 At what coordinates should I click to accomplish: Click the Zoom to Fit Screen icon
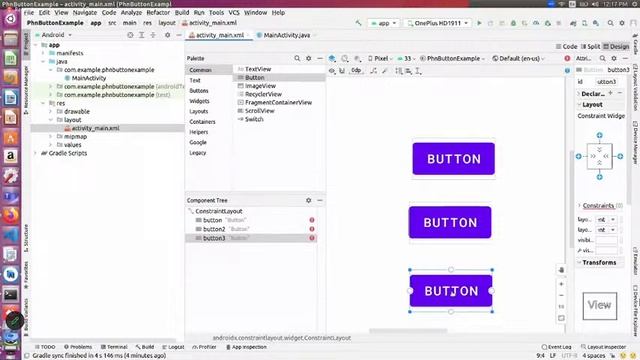562,318
